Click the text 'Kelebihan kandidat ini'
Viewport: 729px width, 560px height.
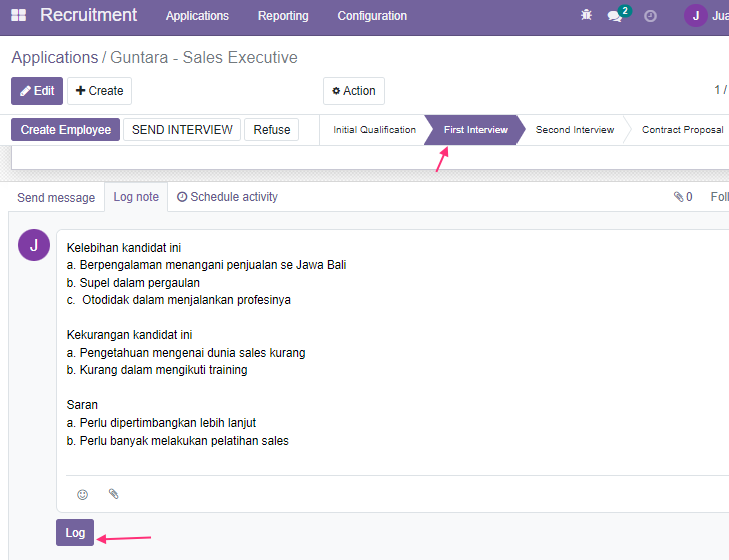(x=124, y=248)
